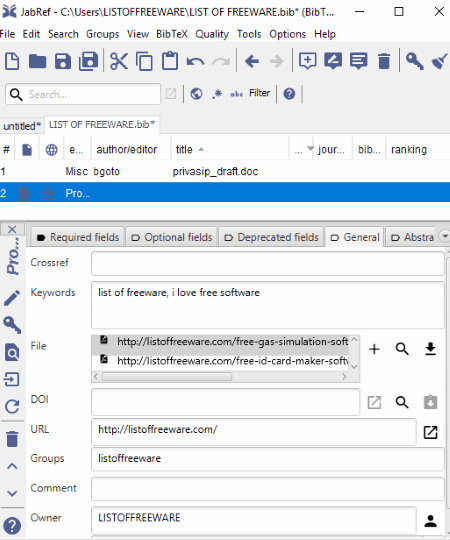Close the entry editor with the X
Image resolution: width=450 pixels, height=540 pixels.
pyautogui.click(x=12, y=229)
